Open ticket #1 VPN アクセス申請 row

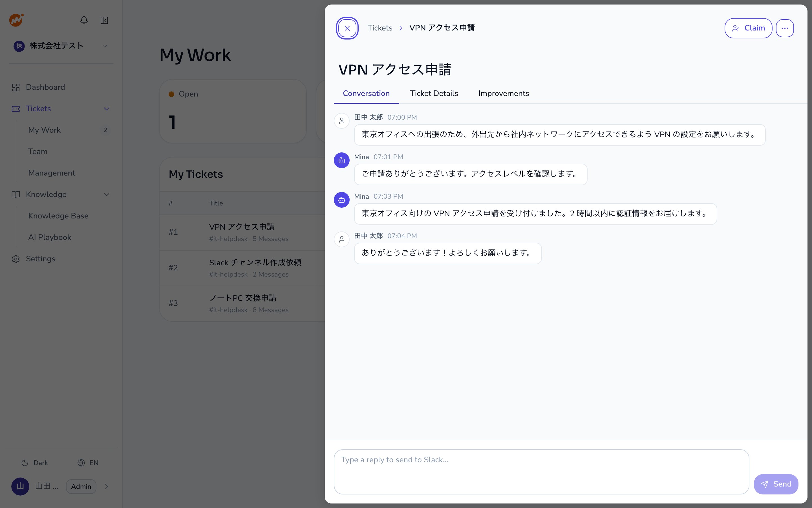(242, 232)
